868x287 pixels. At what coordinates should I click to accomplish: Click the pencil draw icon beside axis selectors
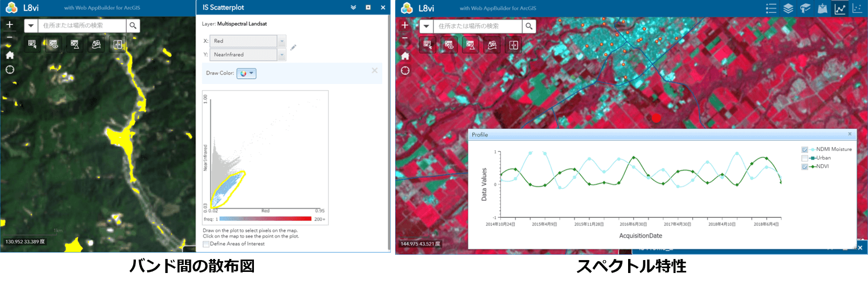pos(293,47)
